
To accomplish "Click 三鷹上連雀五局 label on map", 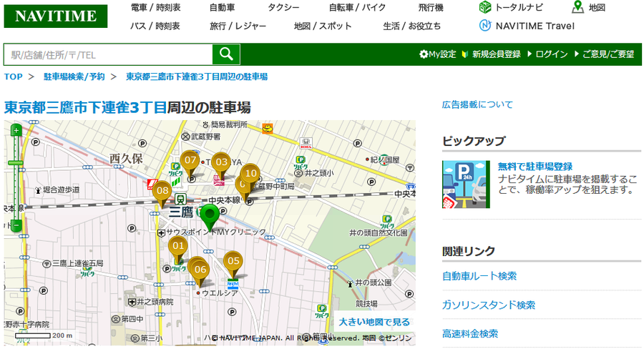I will (x=77, y=263).
